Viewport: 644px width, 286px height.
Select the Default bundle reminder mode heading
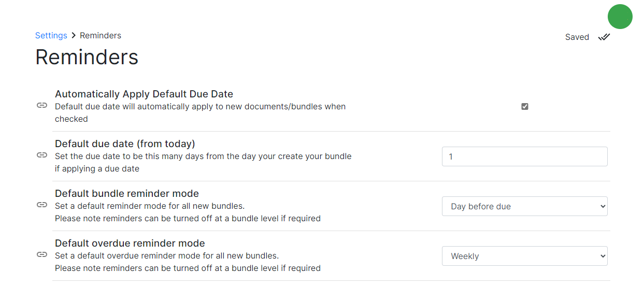tap(127, 194)
